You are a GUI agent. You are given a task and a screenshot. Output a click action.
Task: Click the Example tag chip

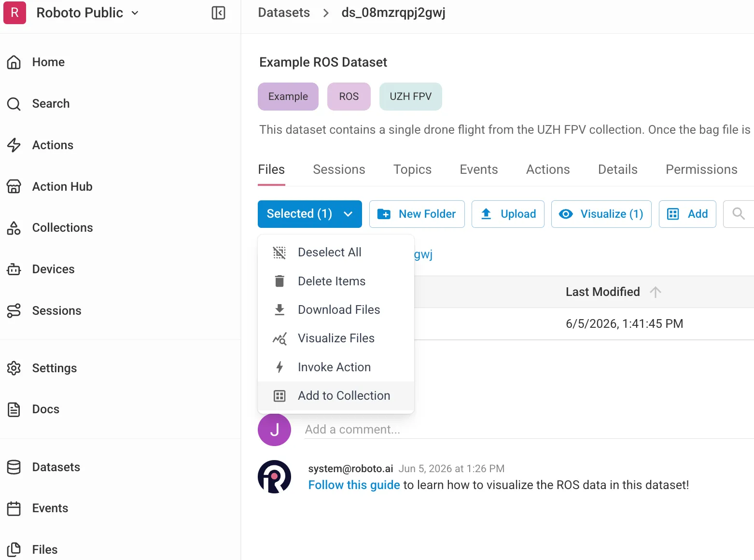coord(288,97)
